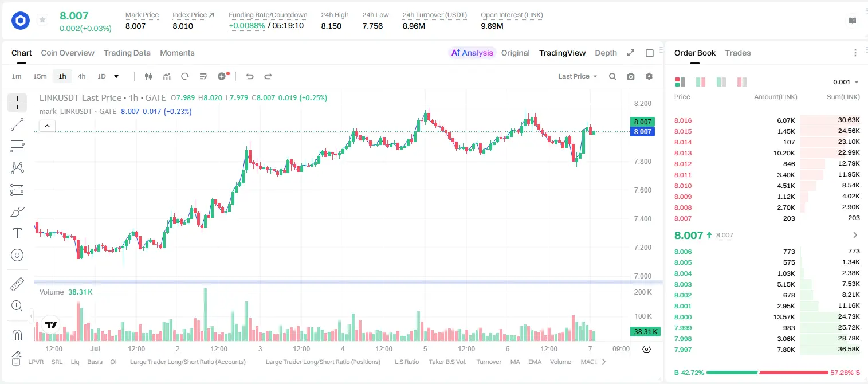Expand the timeframe dropdown arrow next to 1D

click(116, 76)
